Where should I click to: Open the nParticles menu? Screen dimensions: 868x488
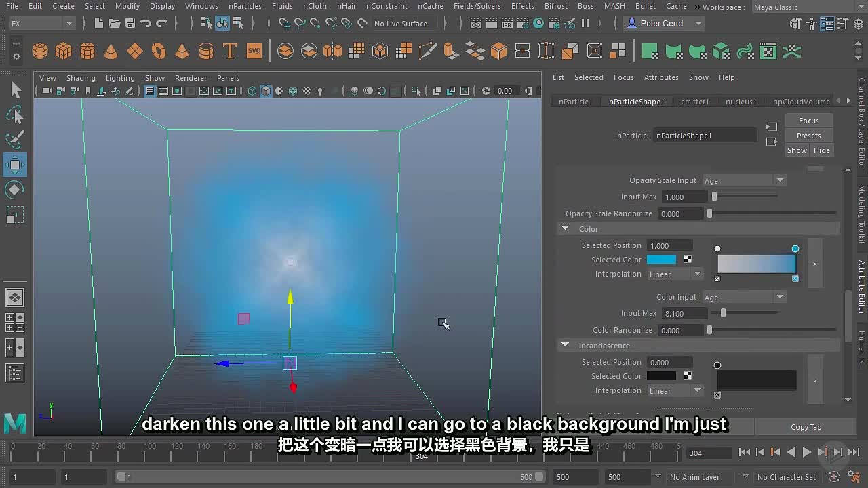coord(245,6)
